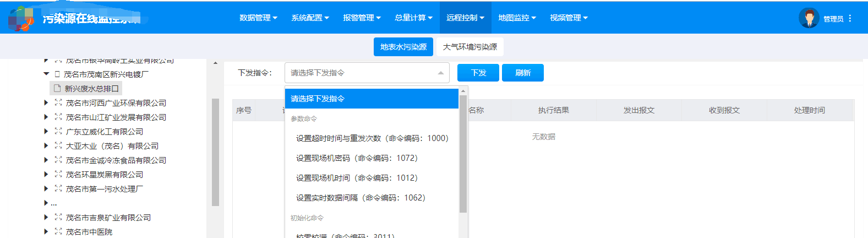Screen dimensions: 868x238
Task: Select 设置现场机密码 command option
Action: click(x=357, y=158)
